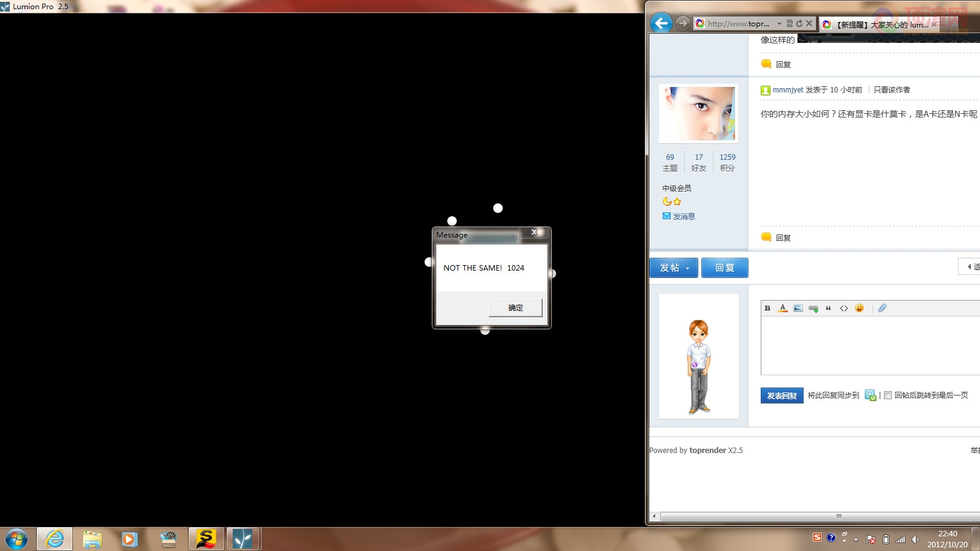The image size is (980, 551).
Task: Click the battery tray icon
Action: 886,539
